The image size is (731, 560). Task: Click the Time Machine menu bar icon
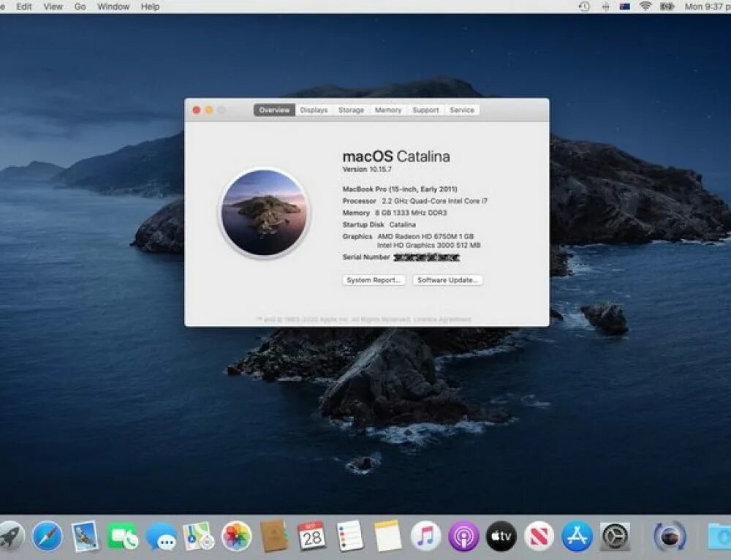tap(584, 7)
